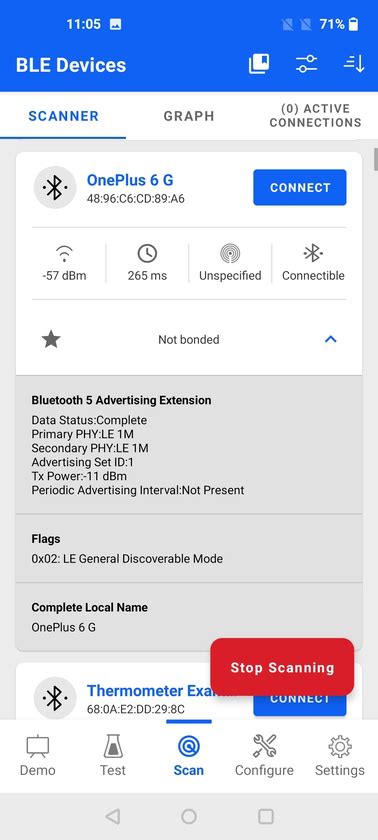378x840 pixels.
Task: Open the Demo section
Action: tap(37, 756)
